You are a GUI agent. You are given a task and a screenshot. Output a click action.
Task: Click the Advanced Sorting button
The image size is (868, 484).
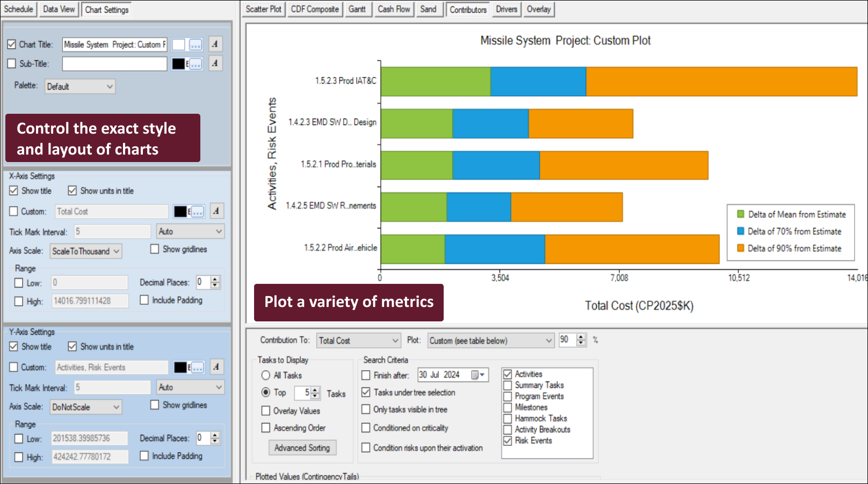click(x=302, y=447)
